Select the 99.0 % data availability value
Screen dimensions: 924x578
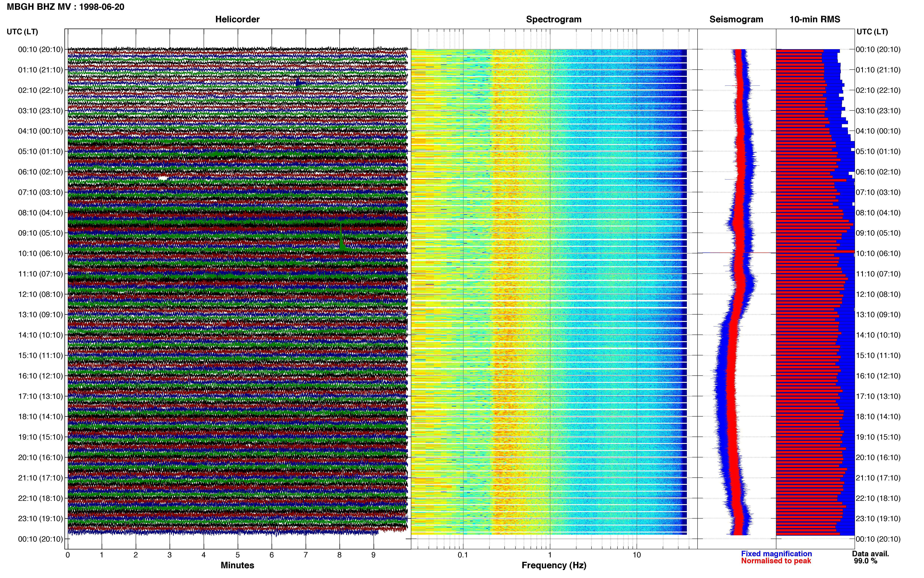(x=865, y=561)
